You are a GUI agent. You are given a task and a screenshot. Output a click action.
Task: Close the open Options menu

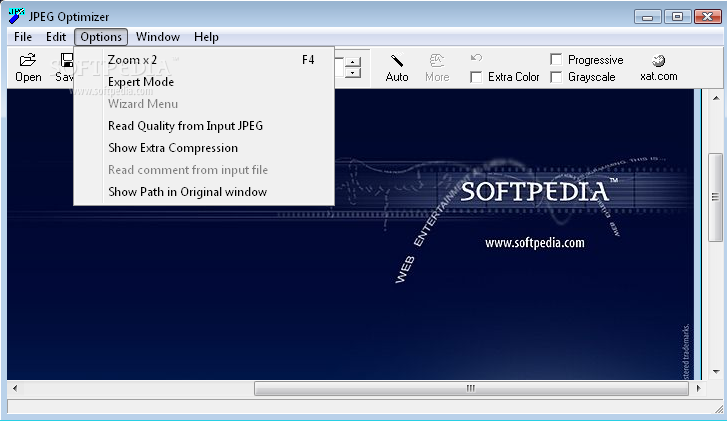point(101,37)
